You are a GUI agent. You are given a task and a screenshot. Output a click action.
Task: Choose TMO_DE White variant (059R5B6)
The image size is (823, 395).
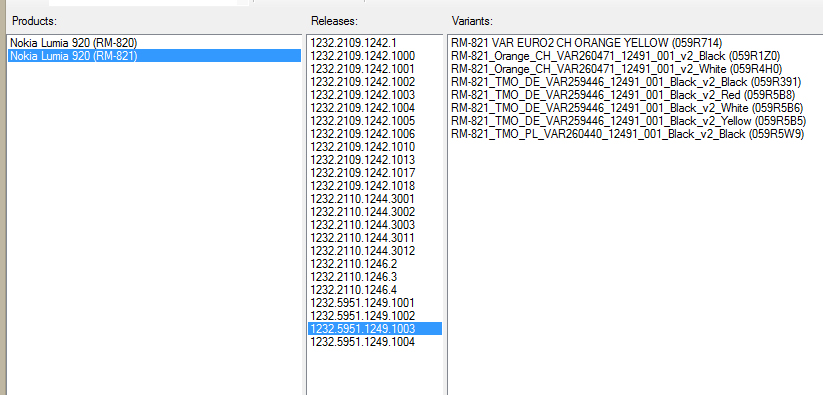(627, 108)
